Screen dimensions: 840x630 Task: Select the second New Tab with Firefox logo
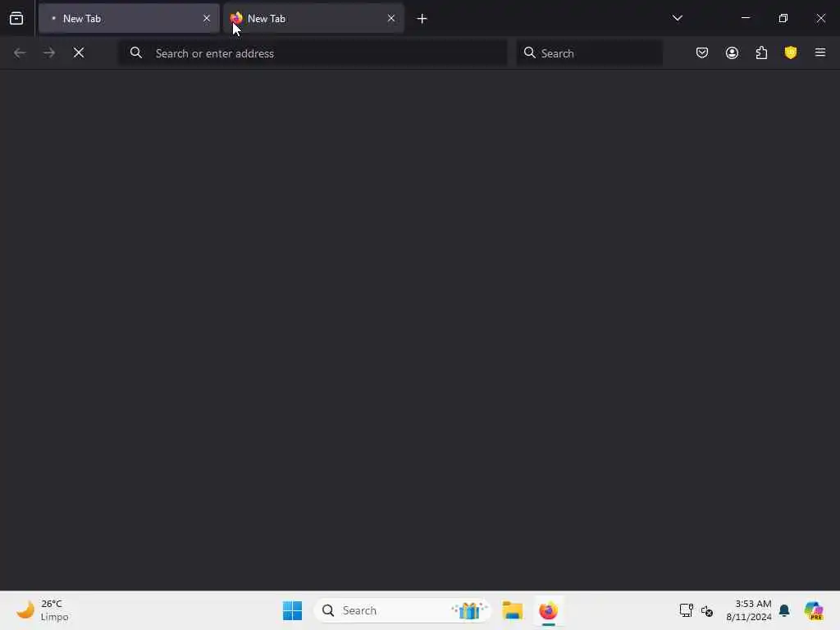(313, 18)
